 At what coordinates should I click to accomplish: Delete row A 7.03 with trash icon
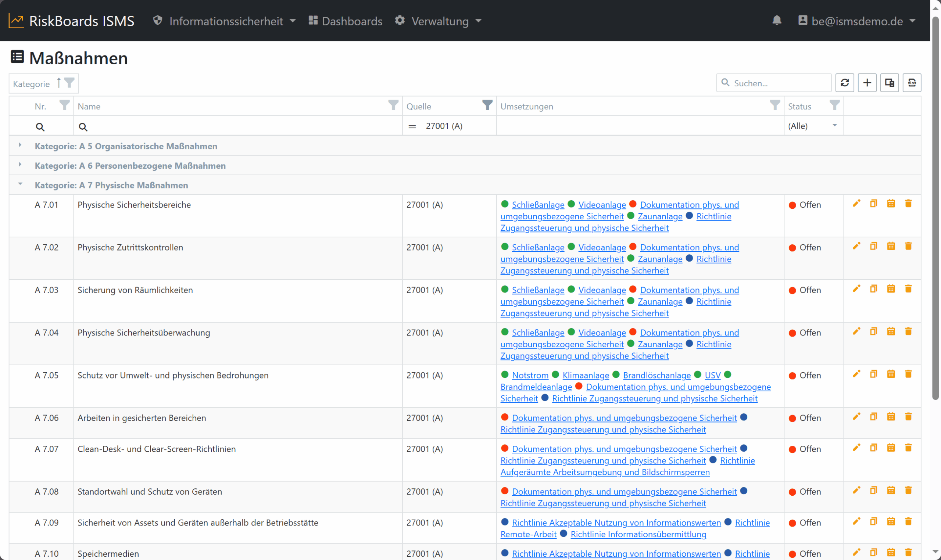(908, 289)
